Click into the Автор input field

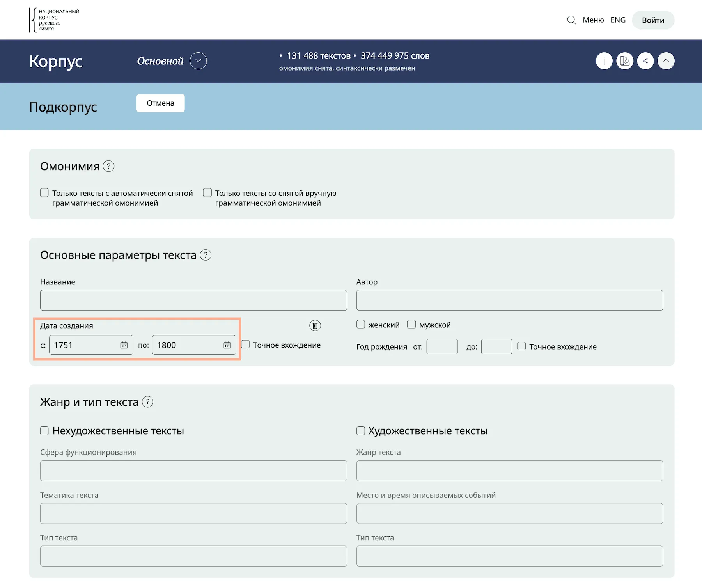click(510, 300)
